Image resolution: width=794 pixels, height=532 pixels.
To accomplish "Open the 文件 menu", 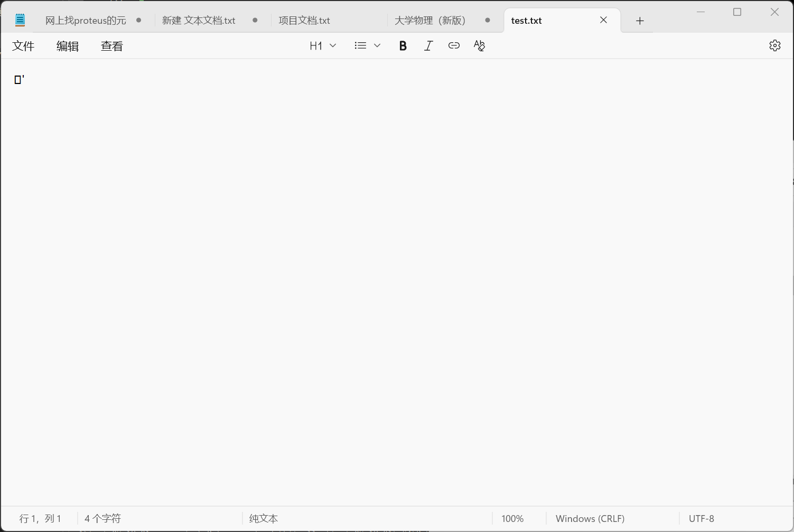I will click(x=23, y=46).
